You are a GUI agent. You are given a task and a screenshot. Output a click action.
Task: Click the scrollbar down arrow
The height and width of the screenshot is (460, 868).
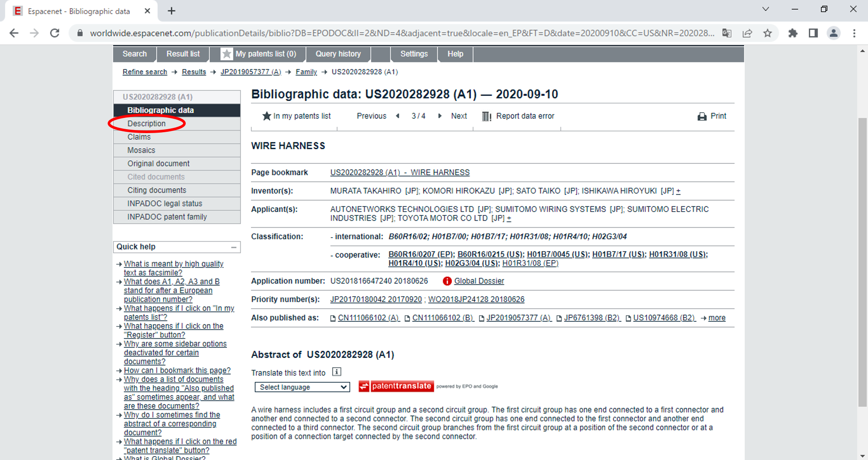coord(862,456)
